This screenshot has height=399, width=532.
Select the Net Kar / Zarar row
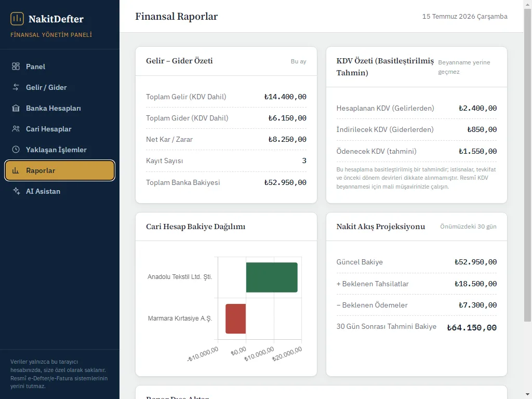pos(226,139)
